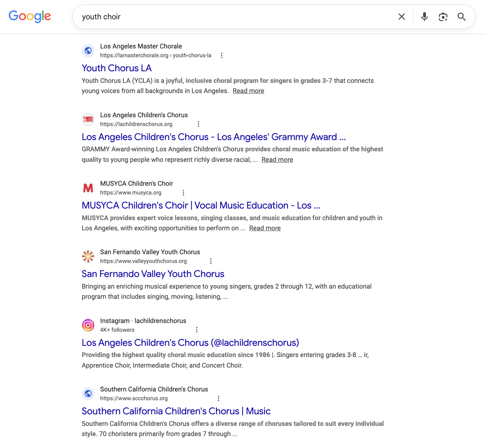The image size is (486, 448).
Task: Click 'Los Angeles Master Chorale' site name
Action: point(141,46)
